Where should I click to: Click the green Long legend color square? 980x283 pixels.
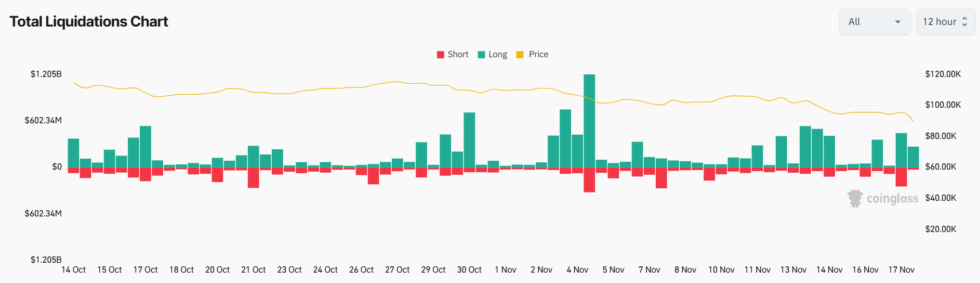pyautogui.click(x=481, y=55)
